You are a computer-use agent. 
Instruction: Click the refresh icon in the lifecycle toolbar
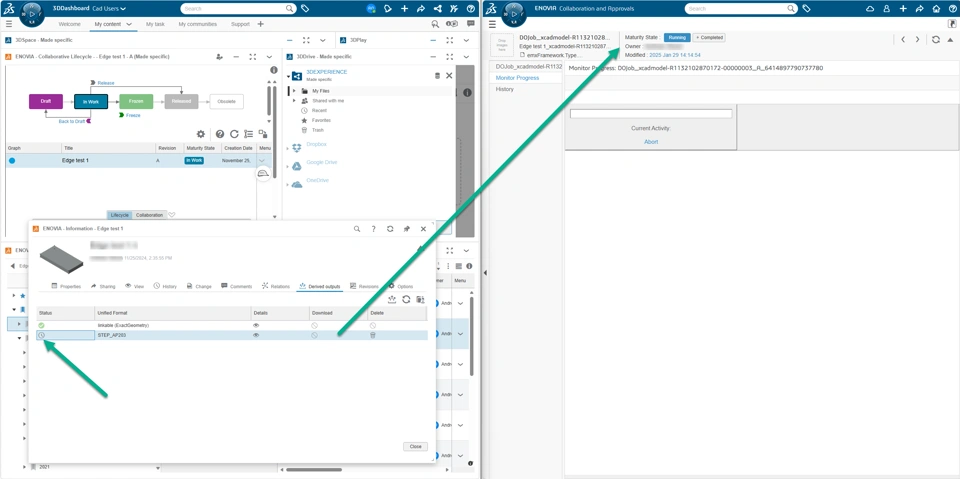[234, 134]
